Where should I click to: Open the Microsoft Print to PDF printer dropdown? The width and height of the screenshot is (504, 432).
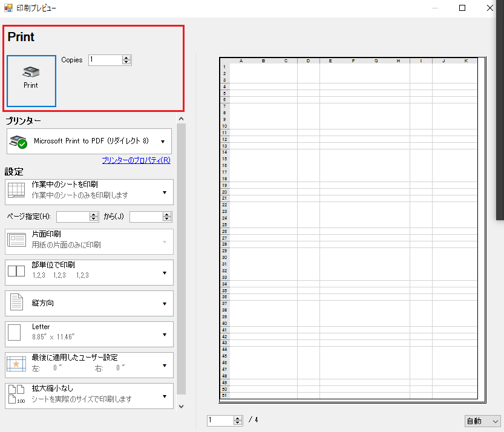pos(89,141)
